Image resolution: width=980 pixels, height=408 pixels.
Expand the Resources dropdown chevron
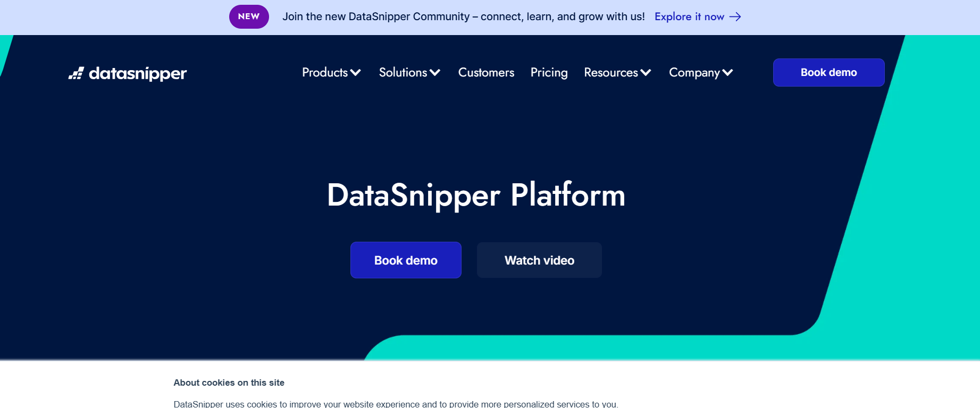click(646, 73)
